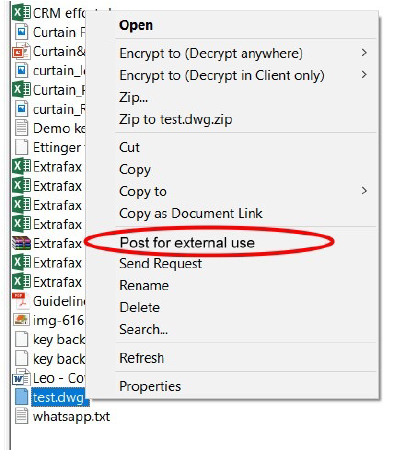This screenshot has height=450, width=395.
Task: Choose Send Request in the menu
Action: tap(161, 264)
